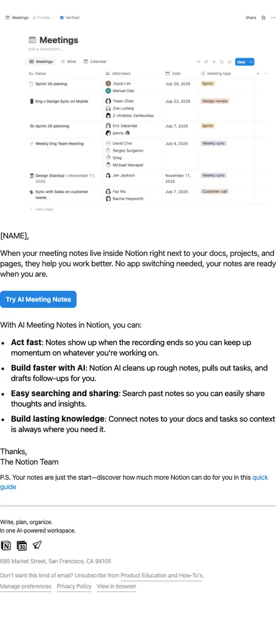The height and width of the screenshot is (644, 276).
Task: Click the Try AI Meeting Notes button
Action: coord(38,299)
